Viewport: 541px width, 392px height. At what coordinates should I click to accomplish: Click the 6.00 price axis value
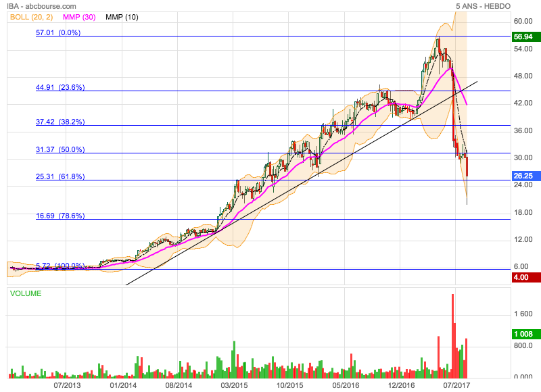[521, 266]
